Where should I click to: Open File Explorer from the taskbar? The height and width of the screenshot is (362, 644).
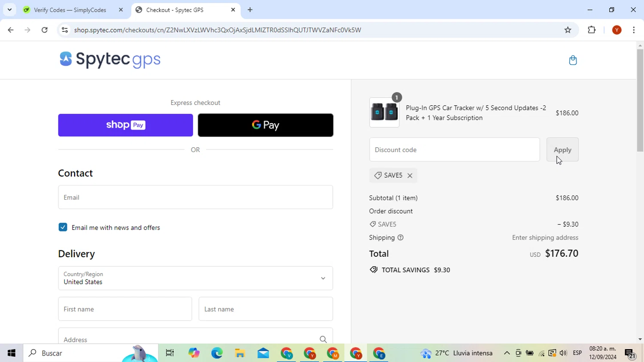pyautogui.click(x=240, y=353)
